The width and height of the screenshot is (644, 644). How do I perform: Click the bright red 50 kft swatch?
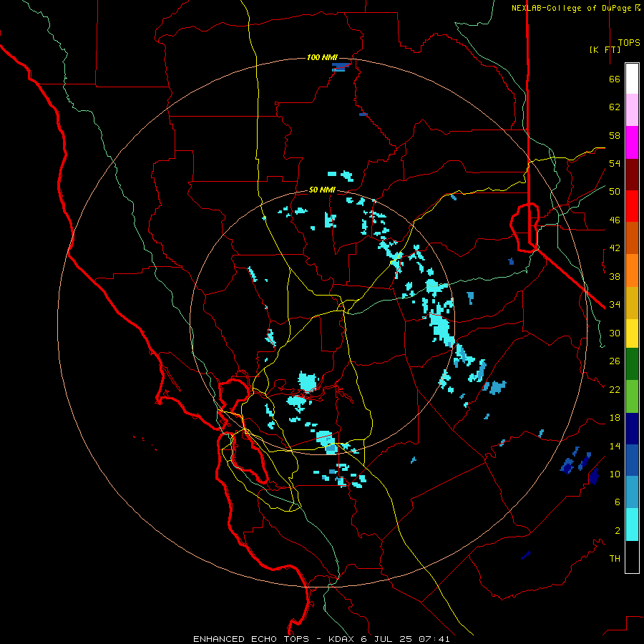(632, 206)
